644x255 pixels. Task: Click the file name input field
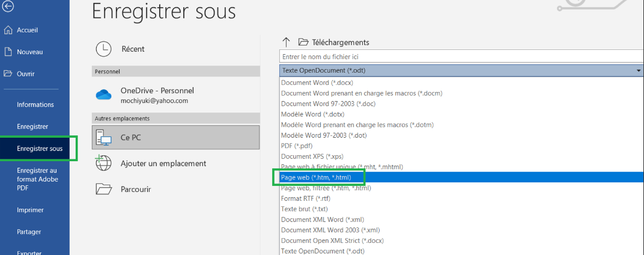[x=457, y=57]
